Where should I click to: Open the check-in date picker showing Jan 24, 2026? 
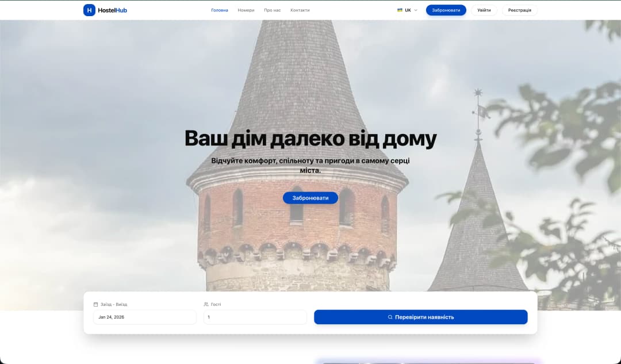pyautogui.click(x=144, y=317)
